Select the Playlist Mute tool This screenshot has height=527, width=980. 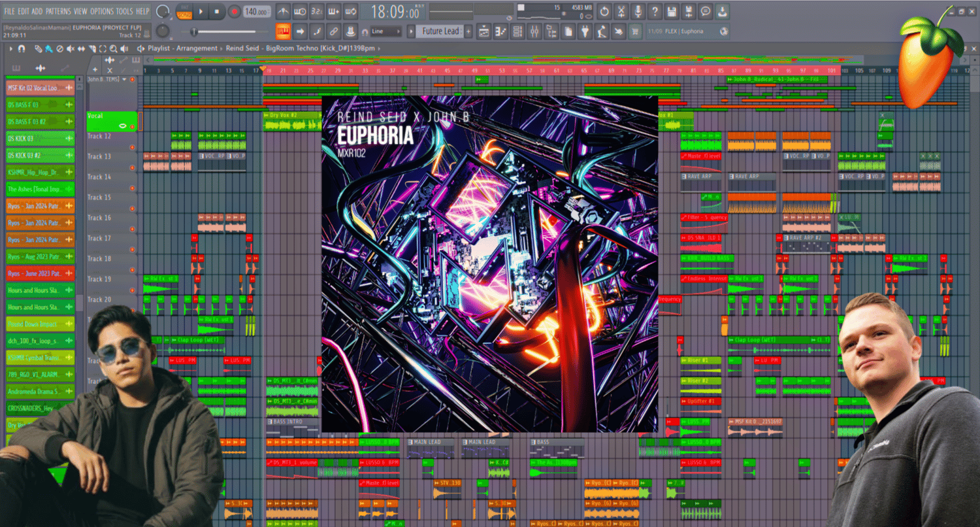70,48
